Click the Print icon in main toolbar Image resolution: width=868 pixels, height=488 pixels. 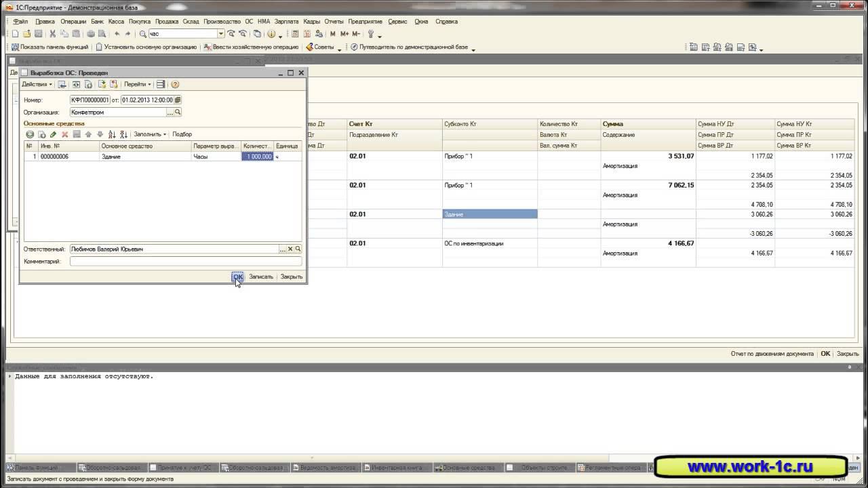tap(90, 34)
